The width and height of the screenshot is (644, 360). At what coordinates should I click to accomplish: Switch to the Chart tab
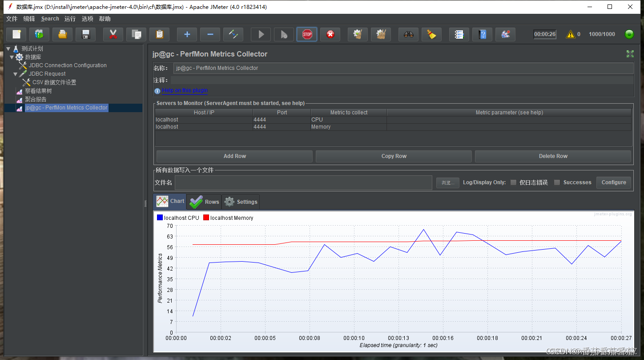pos(170,201)
